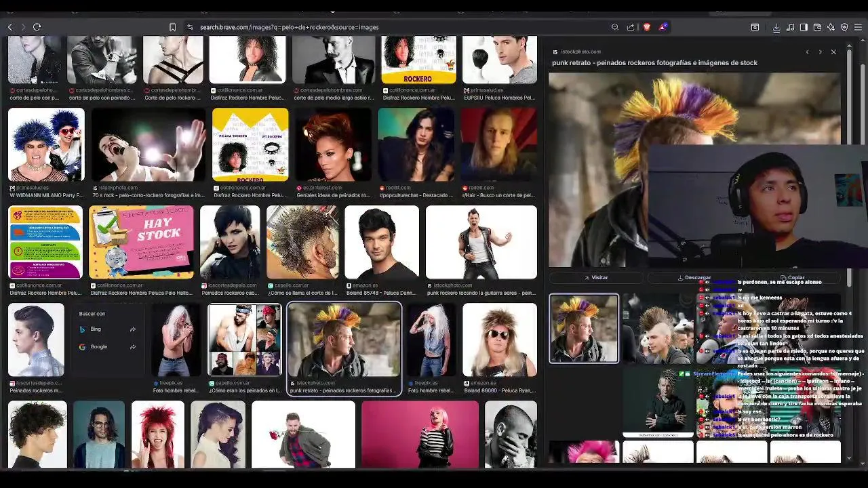Open Brave Rewards triangle icon
Viewport: 868px width, 488px height.
tap(663, 27)
